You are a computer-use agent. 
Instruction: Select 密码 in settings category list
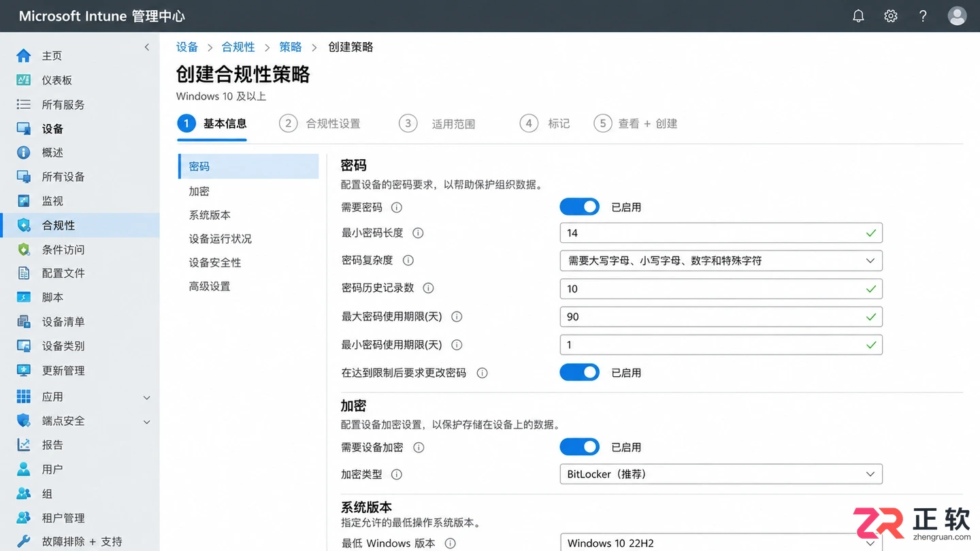tap(248, 166)
